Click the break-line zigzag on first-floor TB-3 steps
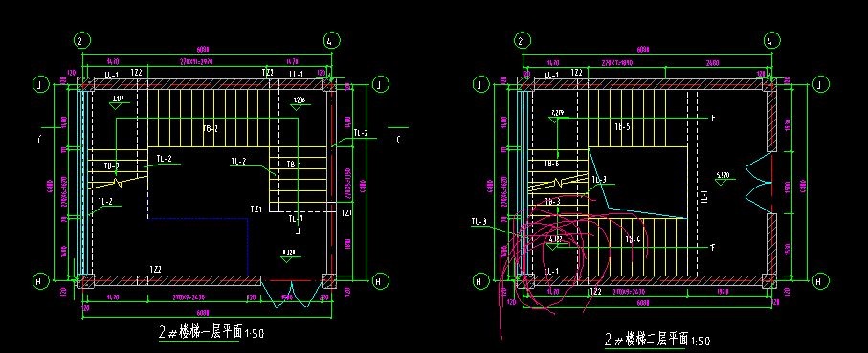 pos(117,182)
